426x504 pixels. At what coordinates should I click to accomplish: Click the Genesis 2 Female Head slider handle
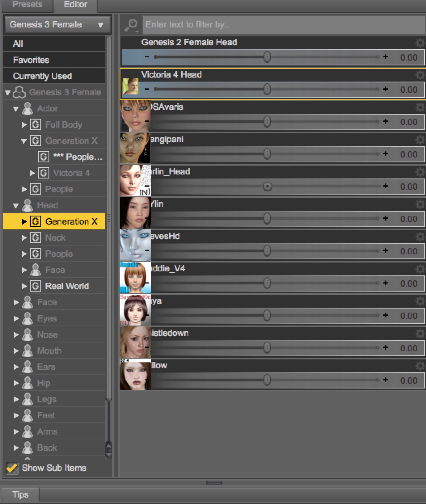267,57
